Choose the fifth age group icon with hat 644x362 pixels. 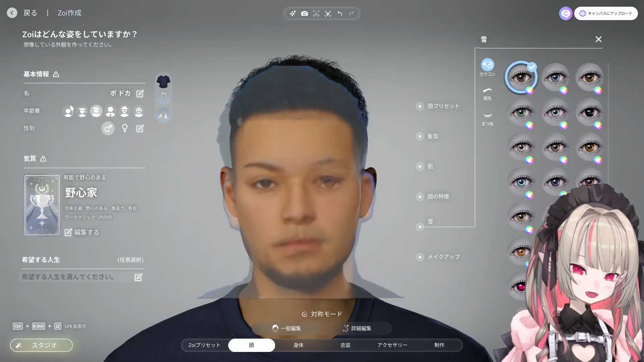coord(124,111)
